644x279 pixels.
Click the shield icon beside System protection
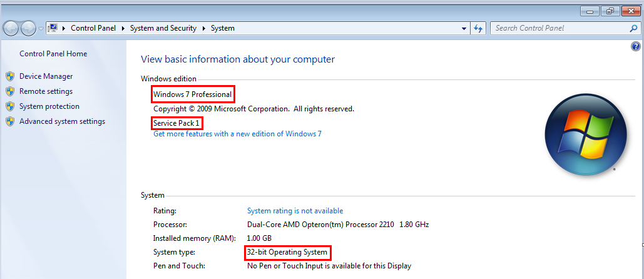pyautogui.click(x=10, y=106)
